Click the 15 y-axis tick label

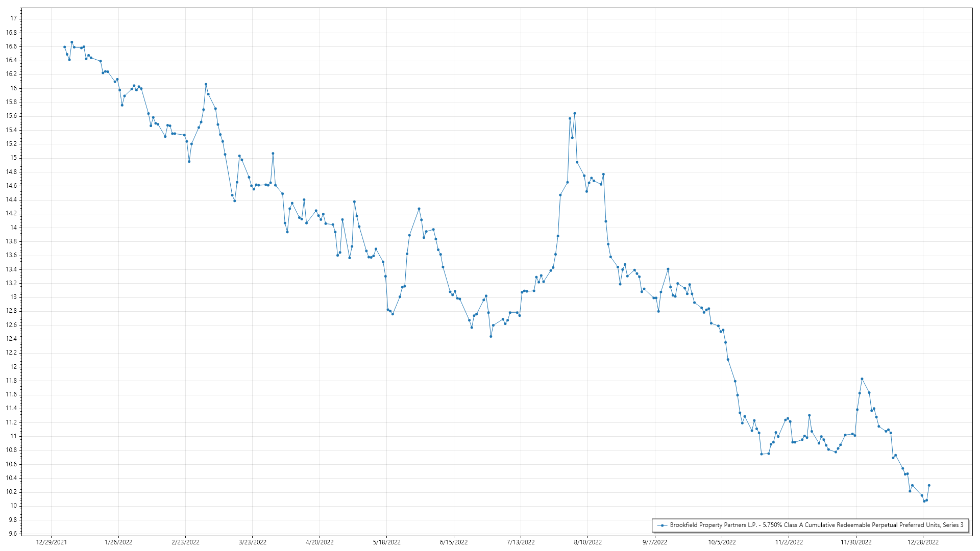pos(14,158)
